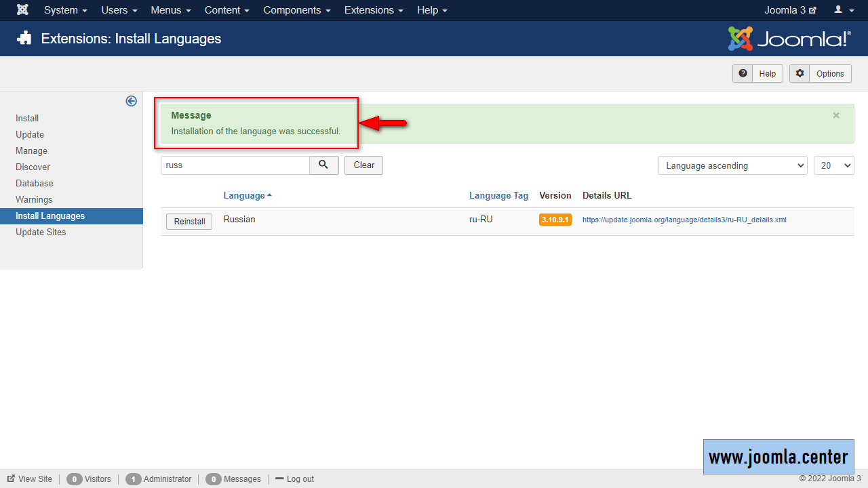The width and height of the screenshot is (868, 488).
Task: Click the View Site external link icon
Action: 12,479
